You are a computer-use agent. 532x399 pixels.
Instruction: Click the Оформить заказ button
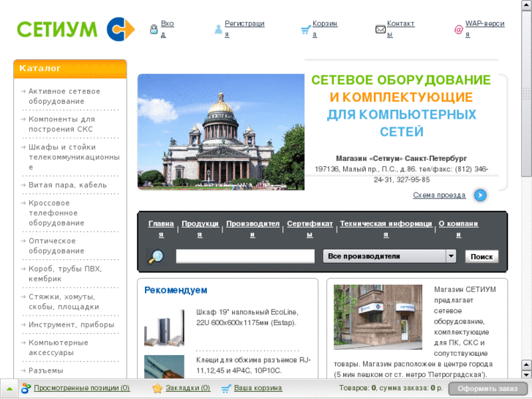[x=487, y=389]
